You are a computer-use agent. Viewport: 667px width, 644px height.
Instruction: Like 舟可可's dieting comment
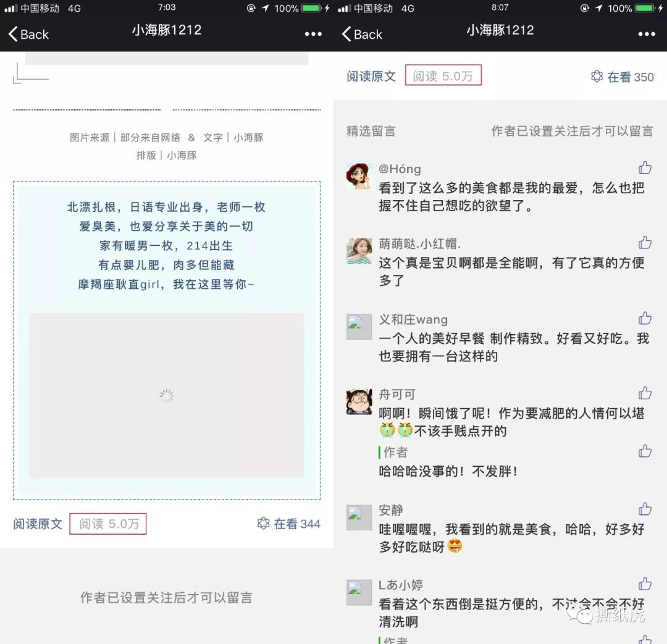[645, 393]
